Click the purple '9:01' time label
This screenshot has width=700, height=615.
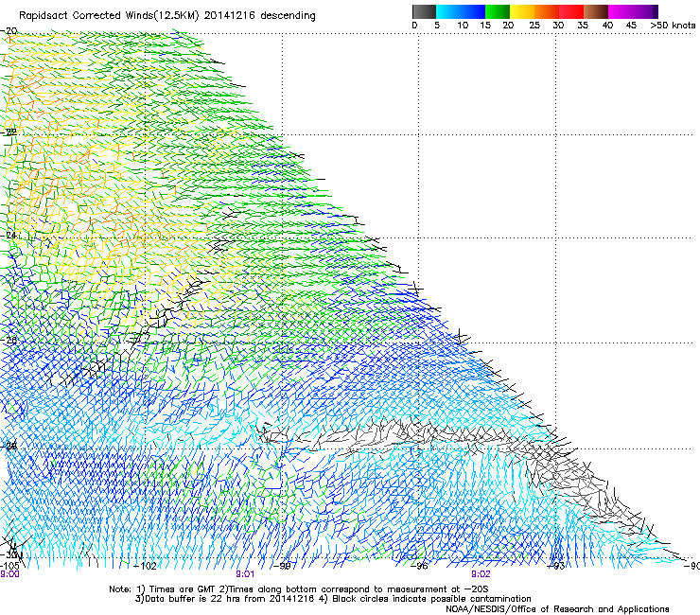pyautogui.click(x=245, y=574)
